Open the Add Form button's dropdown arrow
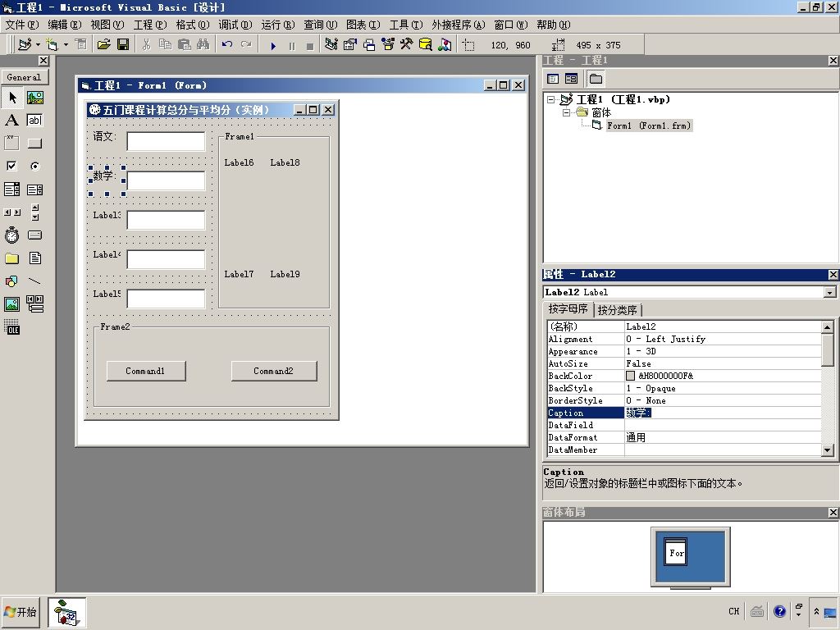 pos(66,44)
